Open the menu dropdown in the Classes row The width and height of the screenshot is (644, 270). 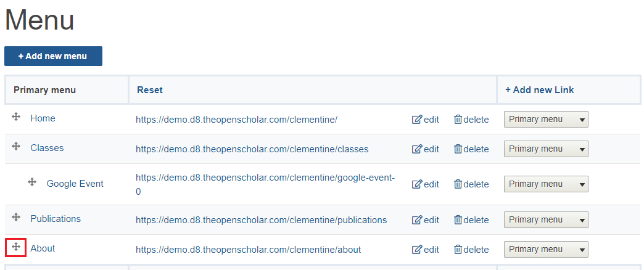click(546, 149)
